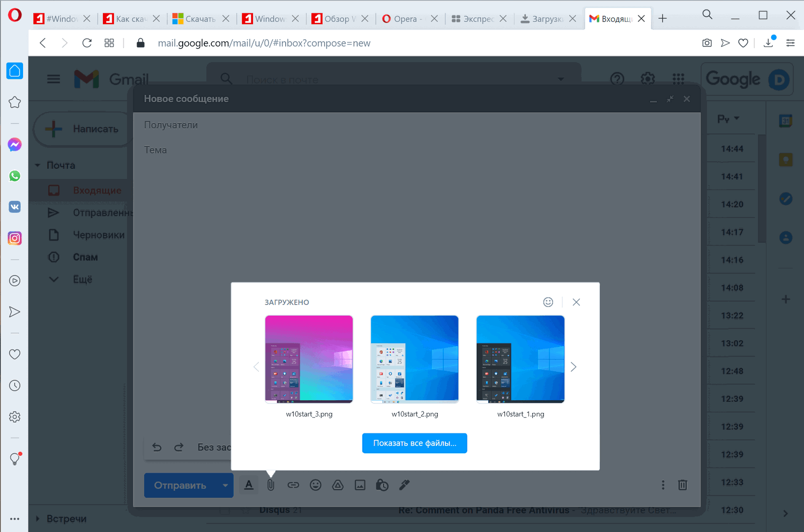Viewport: 804px width, 532px height.
Task: Switch to the Opera browser tab
Action: point(410,19)
